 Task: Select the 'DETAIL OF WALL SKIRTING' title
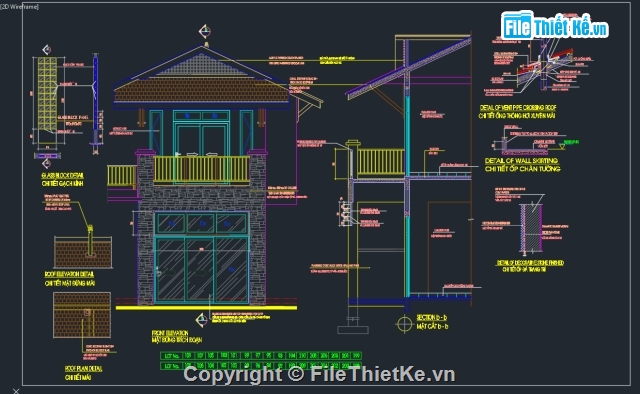pyautogui.click(x=521, y=161)
